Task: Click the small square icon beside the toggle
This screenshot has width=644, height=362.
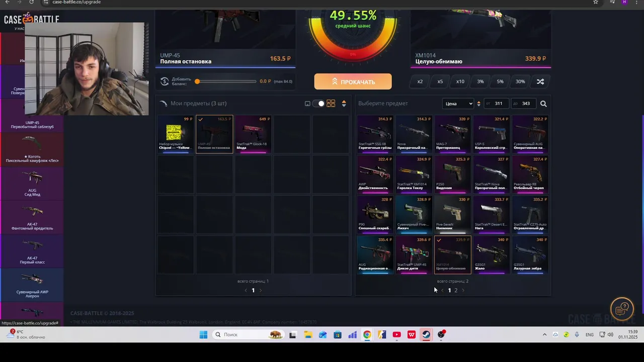Action: click(307, 104)
